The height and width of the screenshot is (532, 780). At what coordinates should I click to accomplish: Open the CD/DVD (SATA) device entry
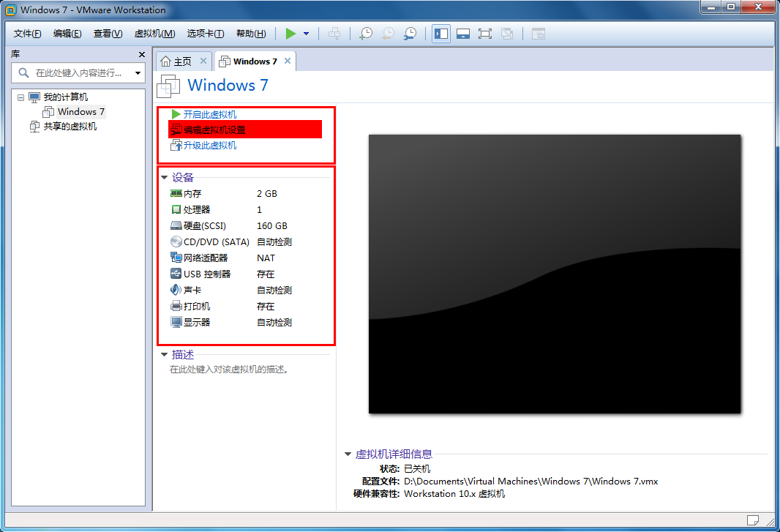(210, 242)
